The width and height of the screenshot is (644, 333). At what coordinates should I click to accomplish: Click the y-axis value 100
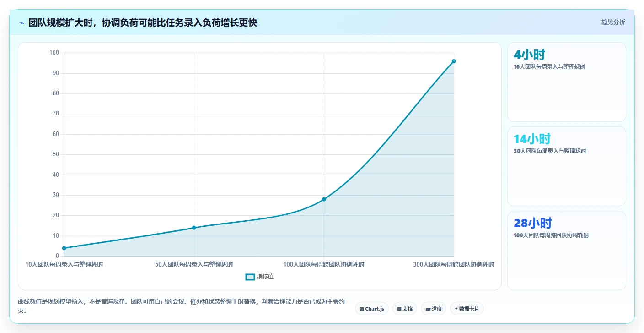(x=54, y=53)
